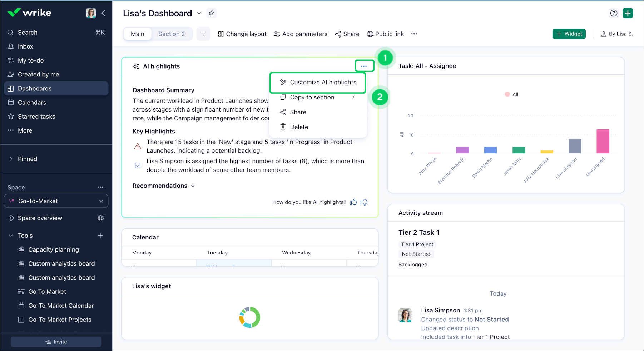The height and width of the screenshot is (351, 644).
Task: Open Space overview settings gear
Action: [x=100, y=218]
